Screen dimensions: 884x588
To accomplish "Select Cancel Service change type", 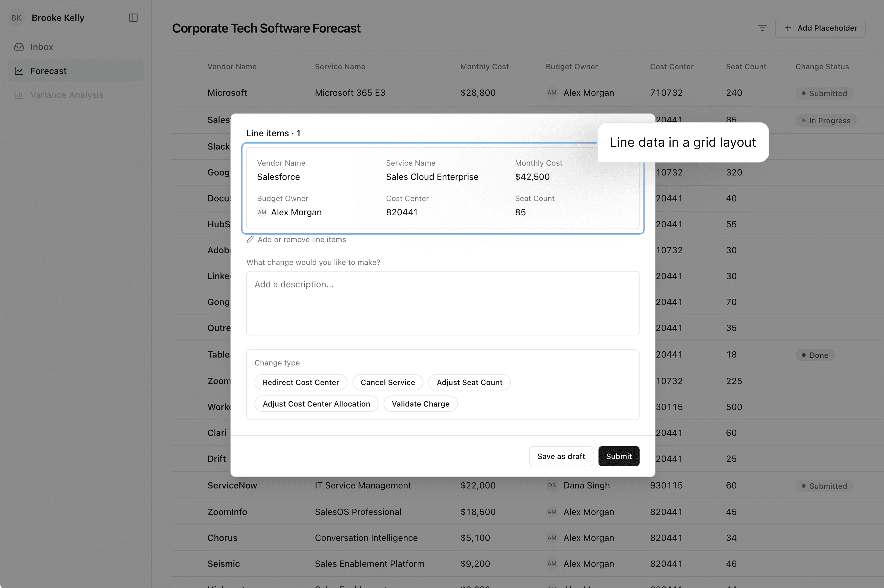I will coord(388,383).
